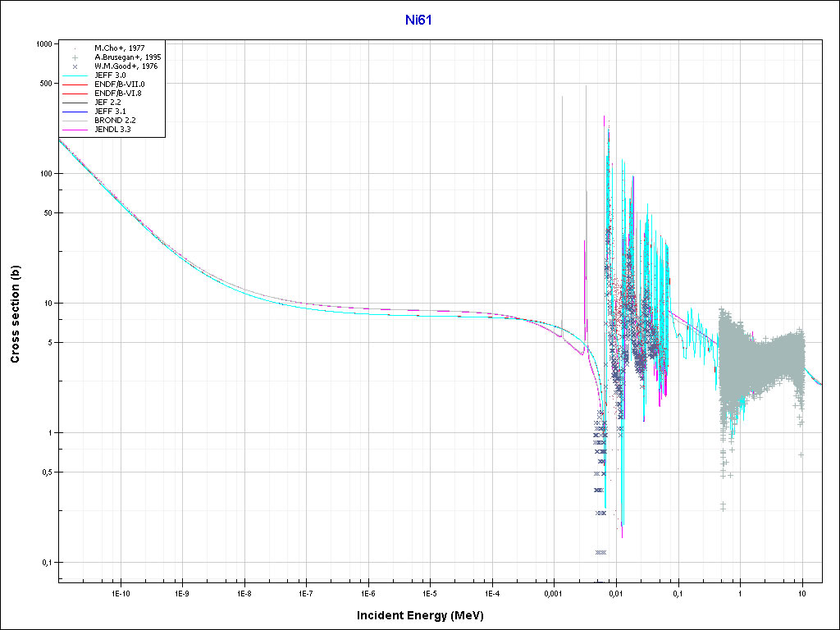The height and width of the screenshot is (630, 840).
Task: Click the 50 tick label on the y-axis
Action: (49, 213)
